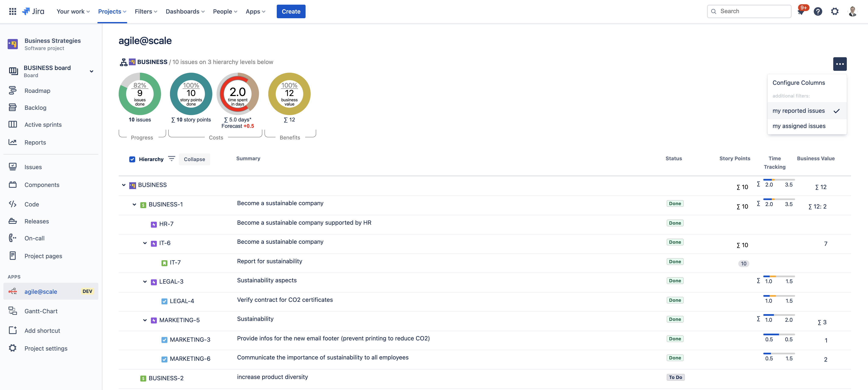The height and width of the screenshot is (390, 868).
Task: Open the People menu
Action: [x=225, y=11]
